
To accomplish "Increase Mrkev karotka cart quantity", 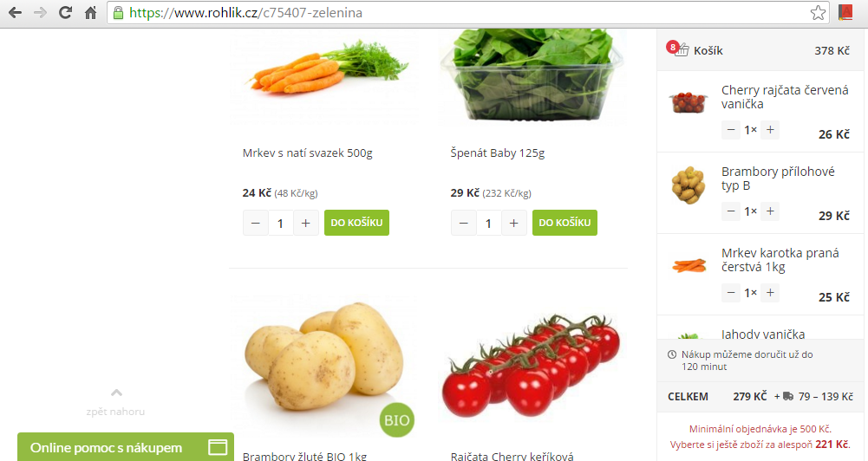I will [770, 293].
